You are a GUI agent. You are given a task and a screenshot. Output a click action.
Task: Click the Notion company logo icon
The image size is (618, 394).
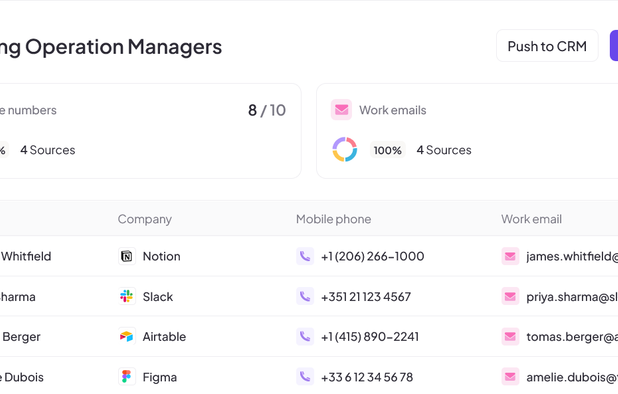[x=127, y=256]
